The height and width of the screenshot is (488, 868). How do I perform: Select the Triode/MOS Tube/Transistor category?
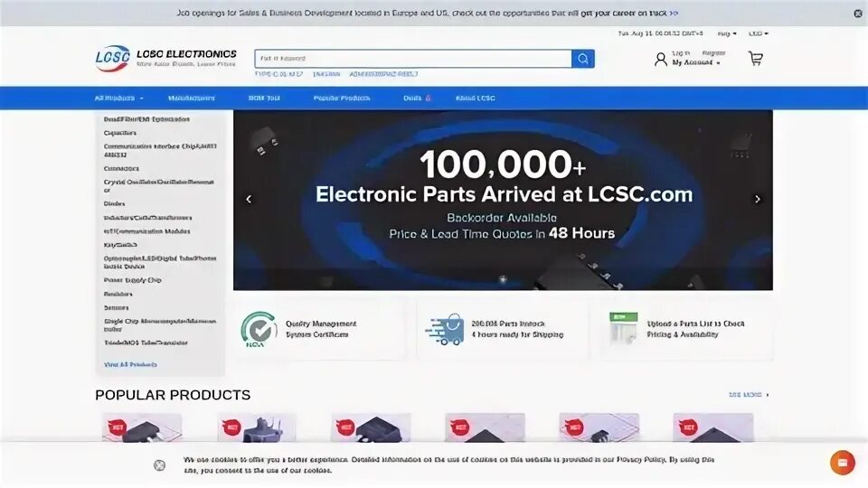click(x=146, y=343)
